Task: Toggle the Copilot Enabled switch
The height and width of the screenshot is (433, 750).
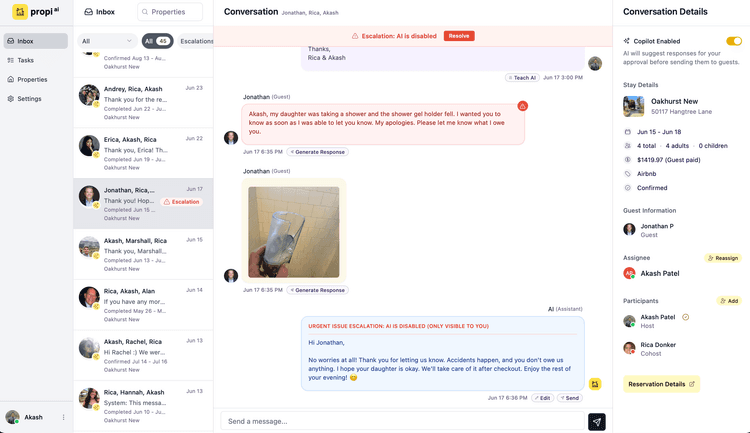Action: [734, 41]
